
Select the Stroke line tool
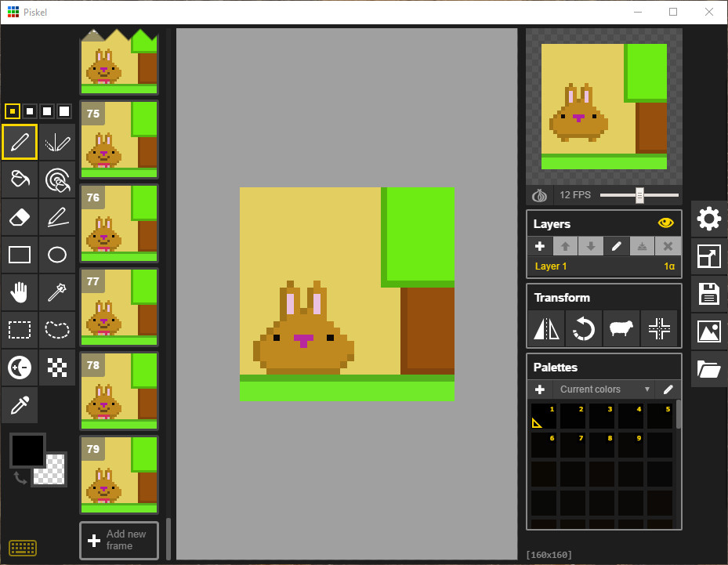(x=57, y=217)
